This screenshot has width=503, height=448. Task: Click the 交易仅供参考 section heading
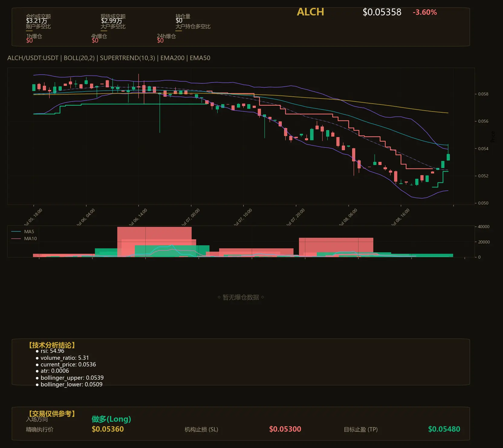click(x=52, y=414)
